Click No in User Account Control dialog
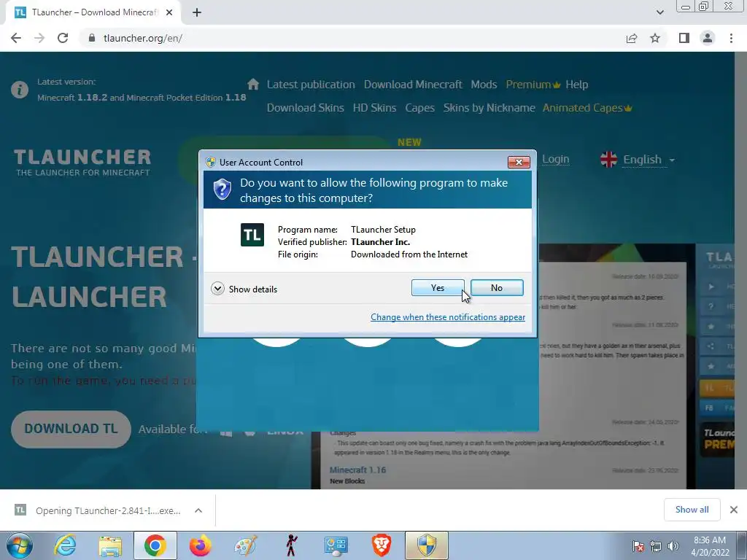Viewport: 747px width, 560px height. [496, 287]
